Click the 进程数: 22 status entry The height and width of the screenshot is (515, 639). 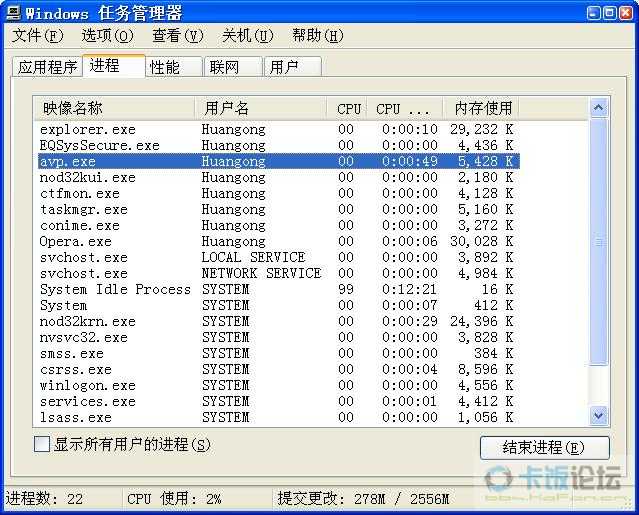pos(44,499)
